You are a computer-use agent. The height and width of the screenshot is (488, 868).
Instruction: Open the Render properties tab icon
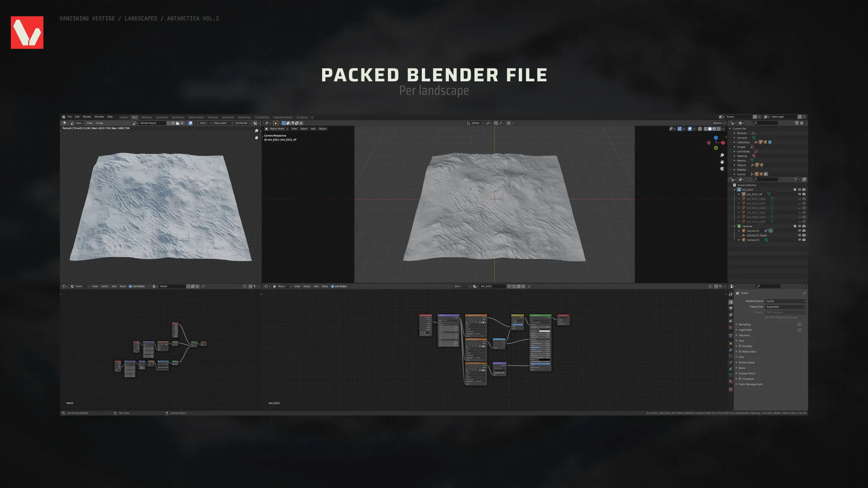coord(731,302)
